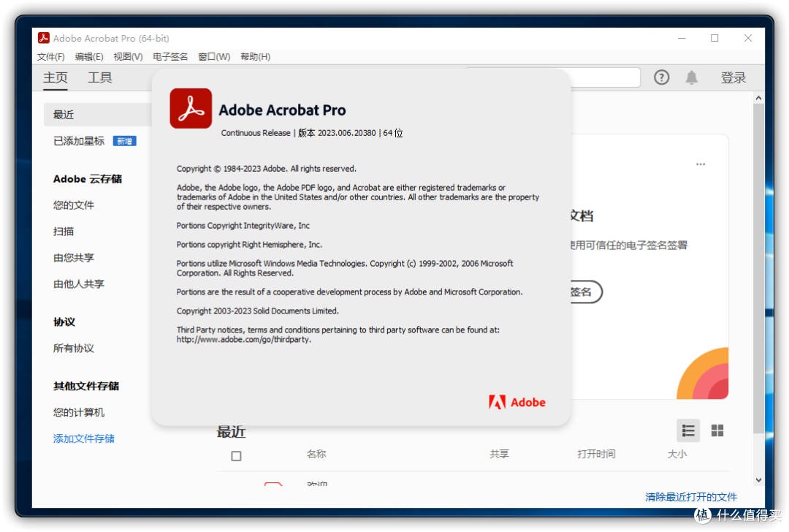Switch recent files to grid view
Screen dimensions: 789x532
pyautogui.click(x=717, y=431)
